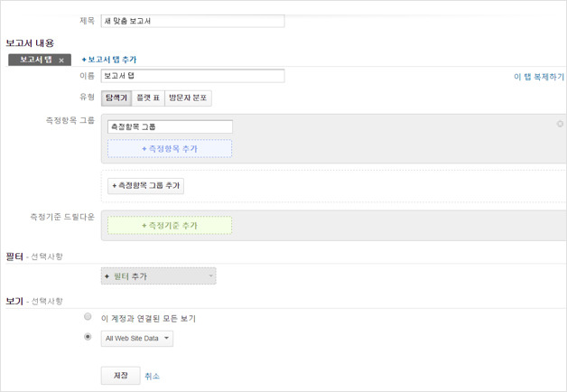Image resolution: width=567 pixels, height=392 pixels.
Task: Click the 저장 save button
Action: tap(119, 376)
